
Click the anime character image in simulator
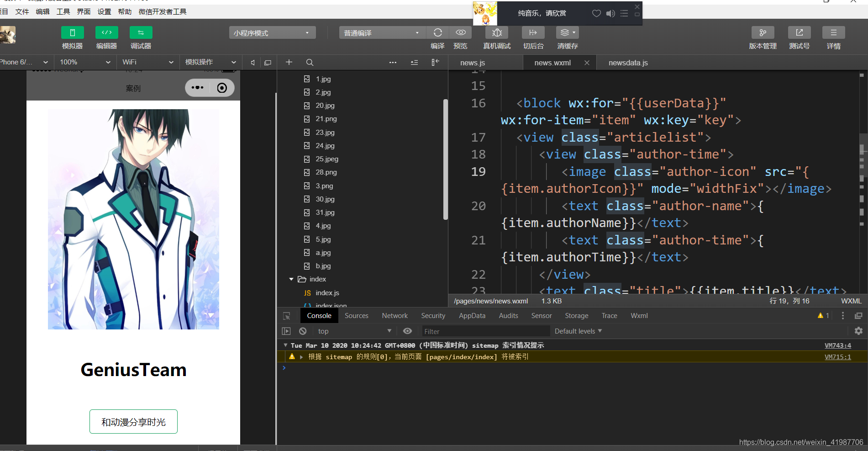tap(133, 219)
